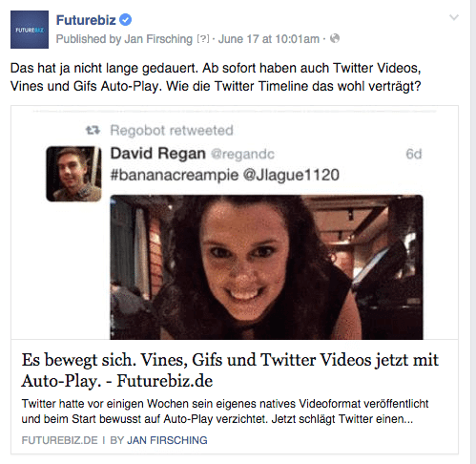Viewport: 476px width, 464px height.
Task: Open the embedded tweet video image
Action: (266, 267)
